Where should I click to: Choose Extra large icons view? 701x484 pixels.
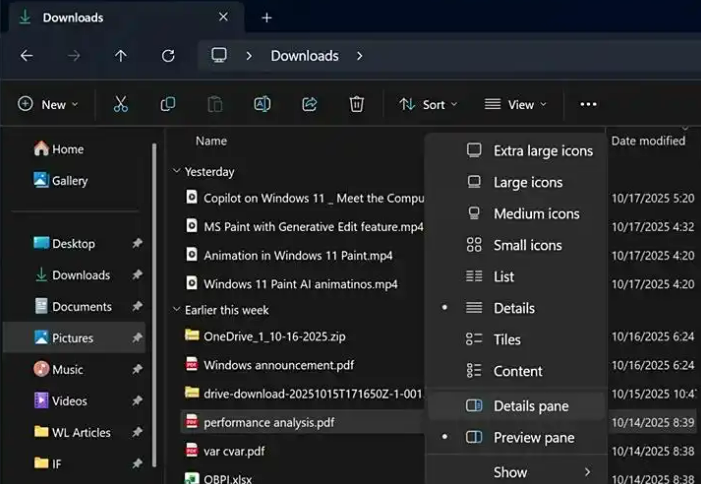click(542, 151)
